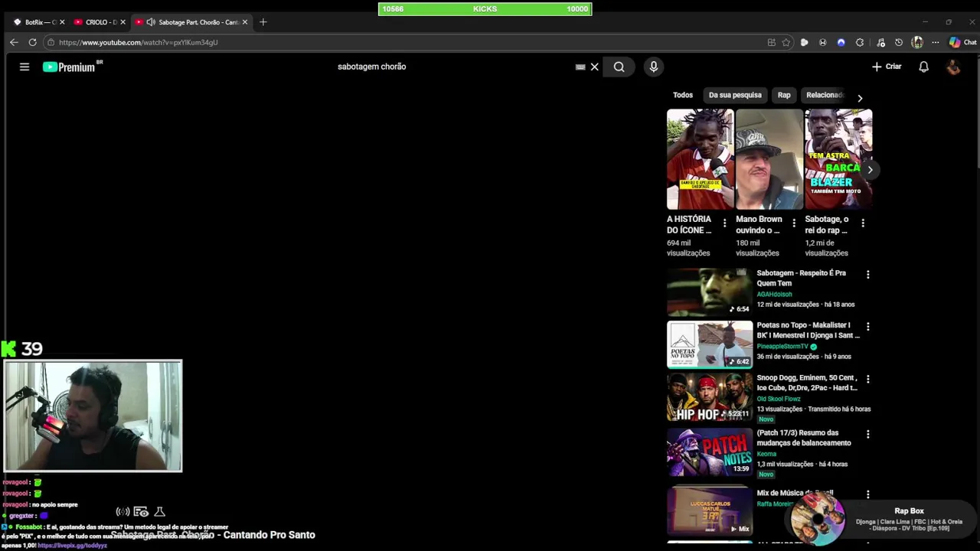Open the Copilot Chat sidebar

pyautogui.click(x=962, y=42)
